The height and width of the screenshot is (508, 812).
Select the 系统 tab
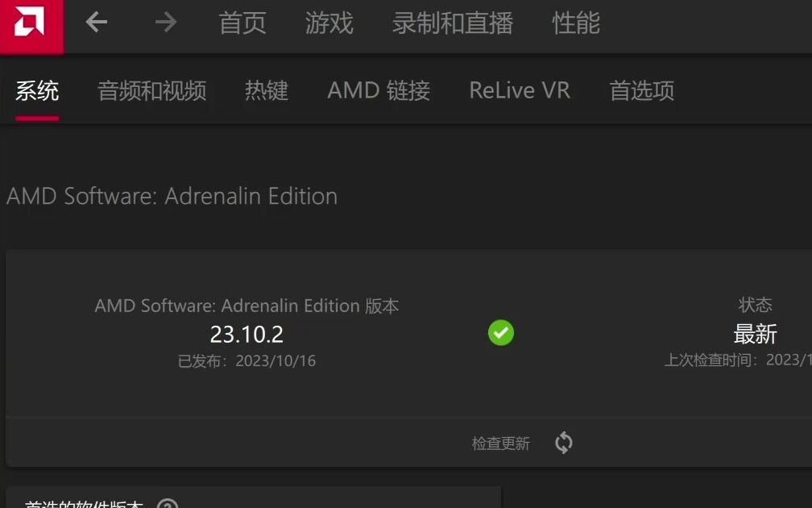37,90
